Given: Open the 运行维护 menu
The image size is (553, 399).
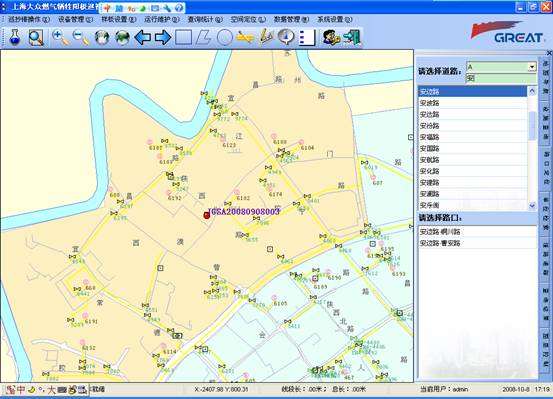Looking at the screenshot, I should point(162,19).
